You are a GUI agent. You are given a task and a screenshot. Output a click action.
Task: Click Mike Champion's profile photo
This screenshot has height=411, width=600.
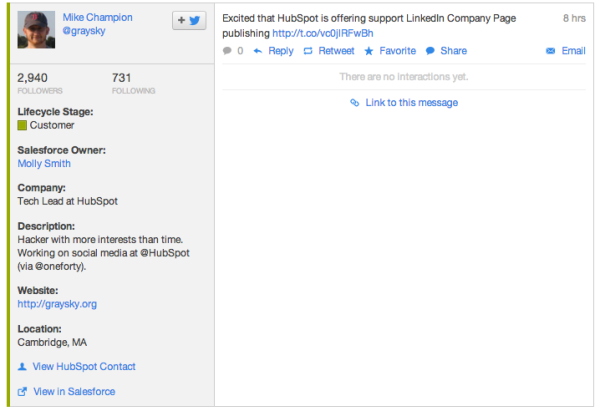(x=36, y=30)
